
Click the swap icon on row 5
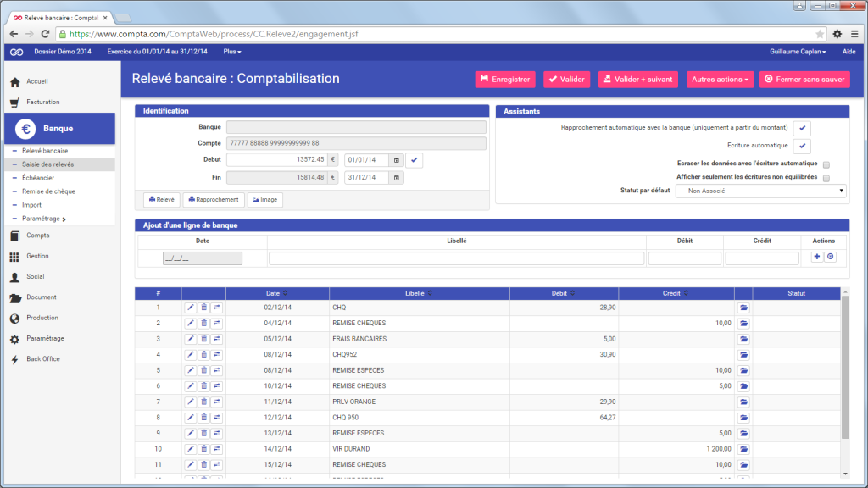(x=217, y=370)
